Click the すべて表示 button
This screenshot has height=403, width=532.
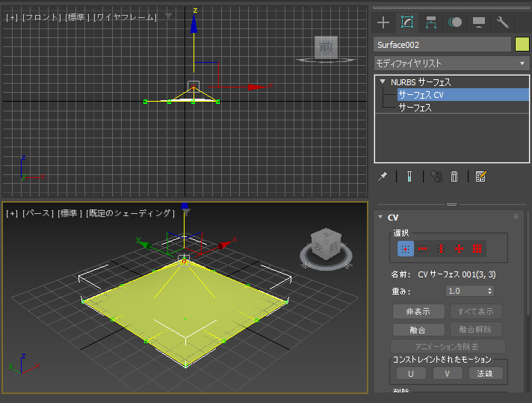476,311
